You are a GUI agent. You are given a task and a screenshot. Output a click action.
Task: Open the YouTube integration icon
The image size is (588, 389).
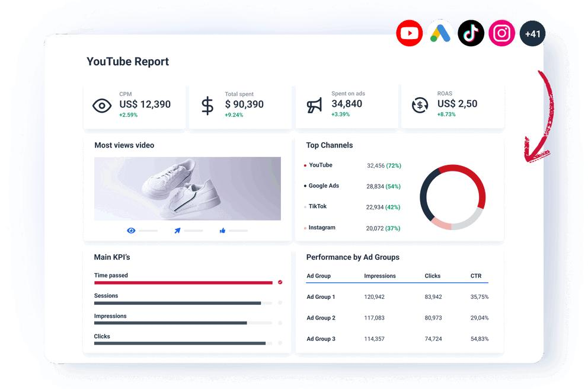409,33
